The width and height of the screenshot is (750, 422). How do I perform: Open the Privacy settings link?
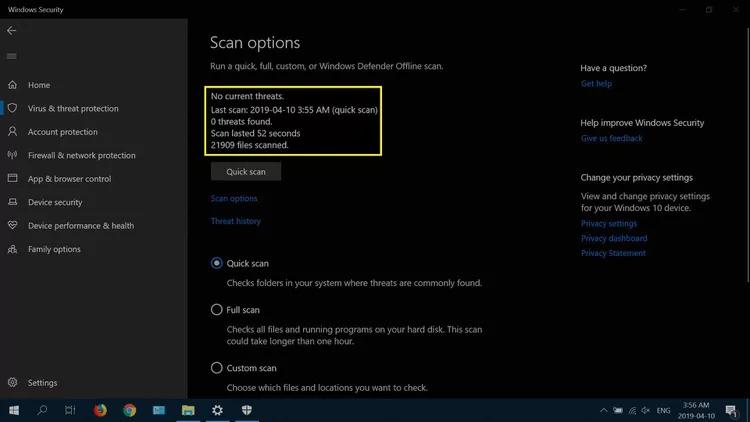pyautogui.click(x=609, y=223)
